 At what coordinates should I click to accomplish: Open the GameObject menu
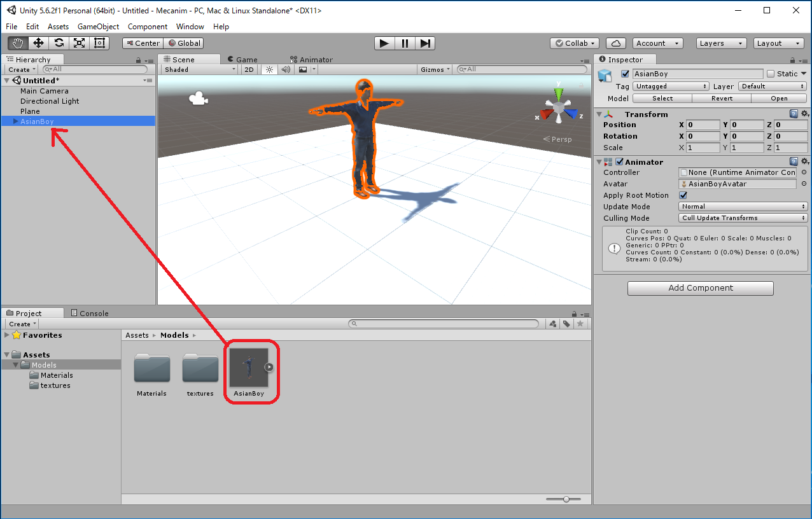click(x=98, y=27)
